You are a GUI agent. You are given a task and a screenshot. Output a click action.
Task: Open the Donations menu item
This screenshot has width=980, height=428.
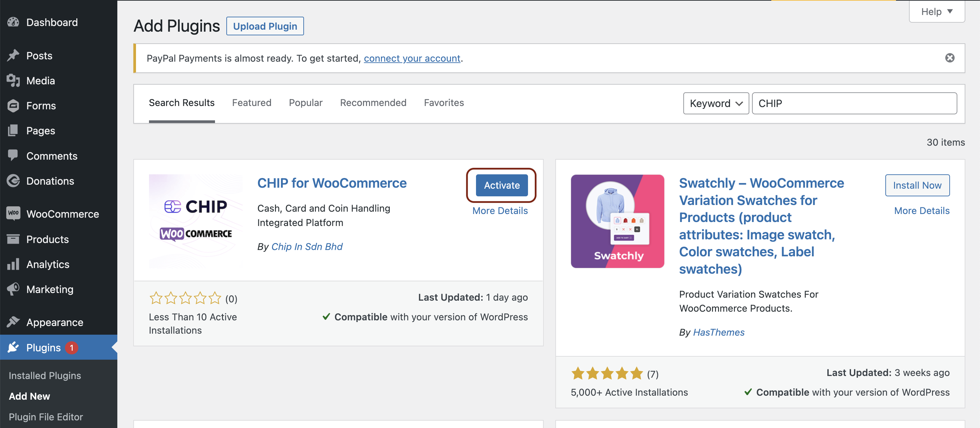(x=59, y=181)
